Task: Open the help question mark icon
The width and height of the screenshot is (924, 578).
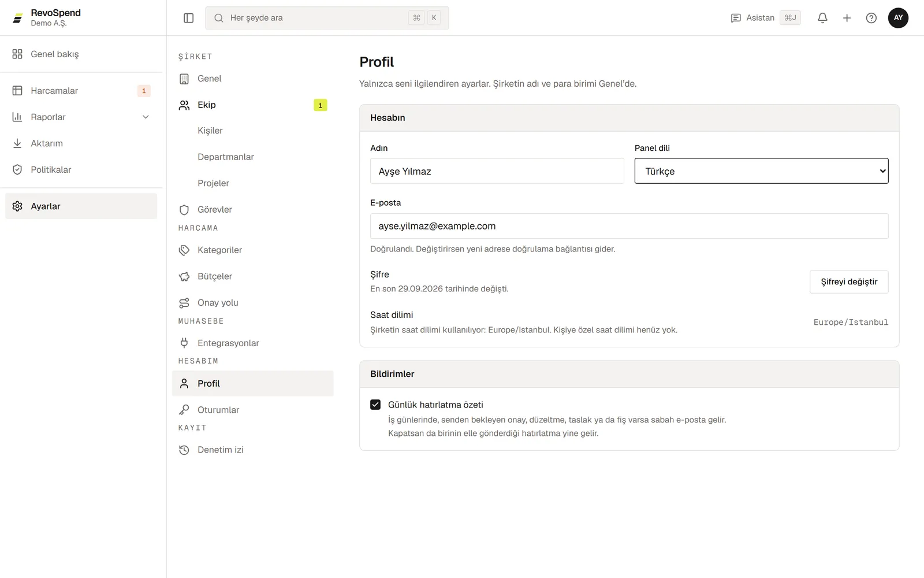Action: click(871, 18)
